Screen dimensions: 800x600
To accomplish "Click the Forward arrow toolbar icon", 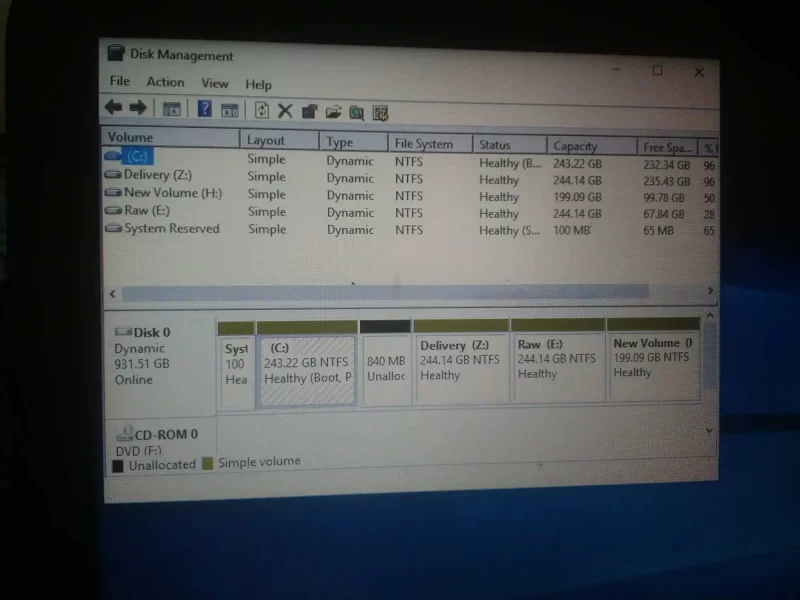I will [x=138, y=108].
